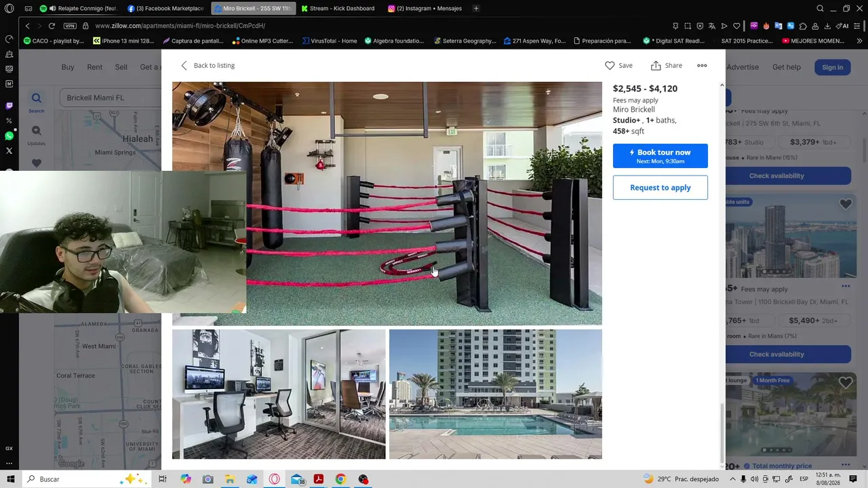The image size is (868, 488).
Task: Click the Zillow Search magnifier icon in left rail
Action: [37, 99]
